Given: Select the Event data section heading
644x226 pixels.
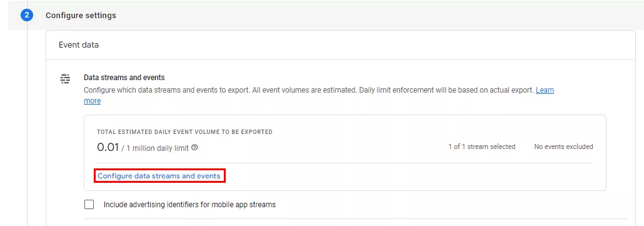Looking at the screenshot, I should [x=78, y=45].
